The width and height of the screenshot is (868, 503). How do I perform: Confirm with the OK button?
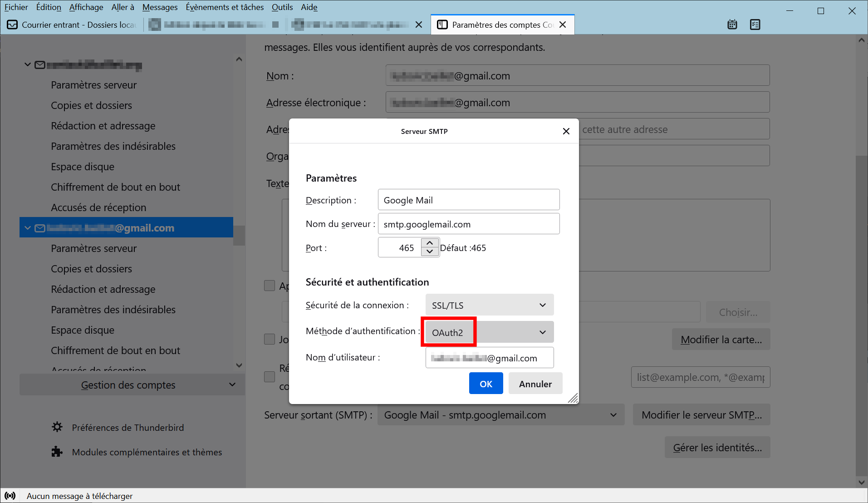(485, 383)
